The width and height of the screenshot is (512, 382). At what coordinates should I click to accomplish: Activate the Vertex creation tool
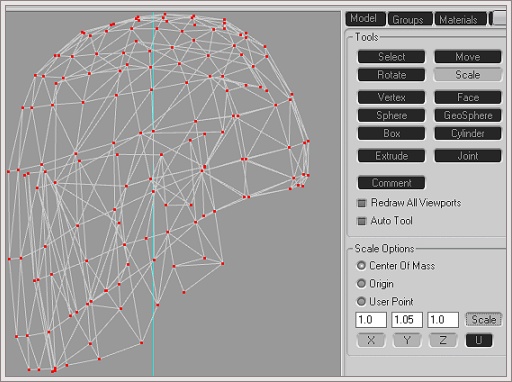pyautogui.click(x=391, y=97)
